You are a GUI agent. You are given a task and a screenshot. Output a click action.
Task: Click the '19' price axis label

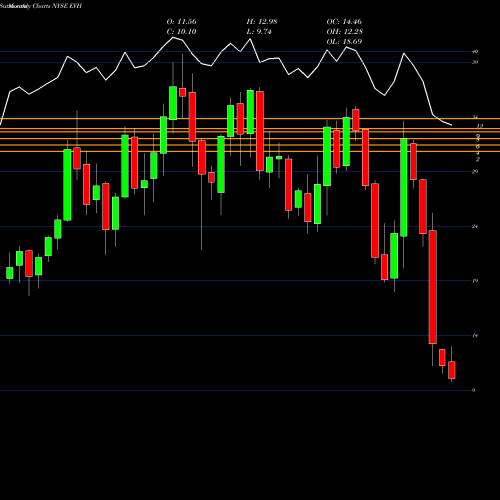click(475, 281)
